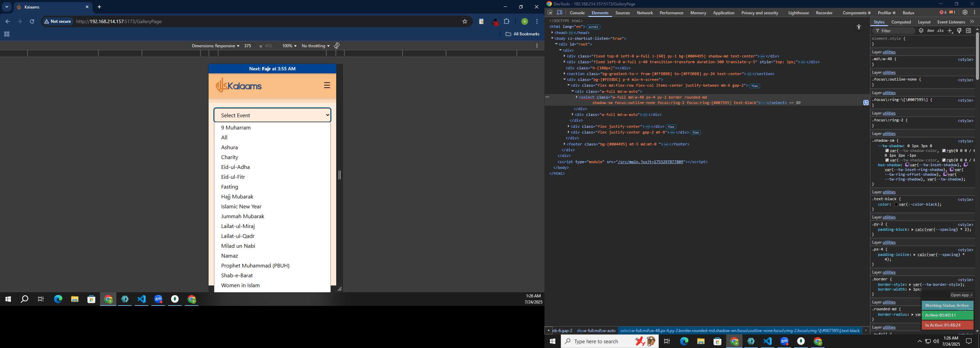Switch to the Console tab
Viewport: 980px width, 348px height.
tap(577, 13)
